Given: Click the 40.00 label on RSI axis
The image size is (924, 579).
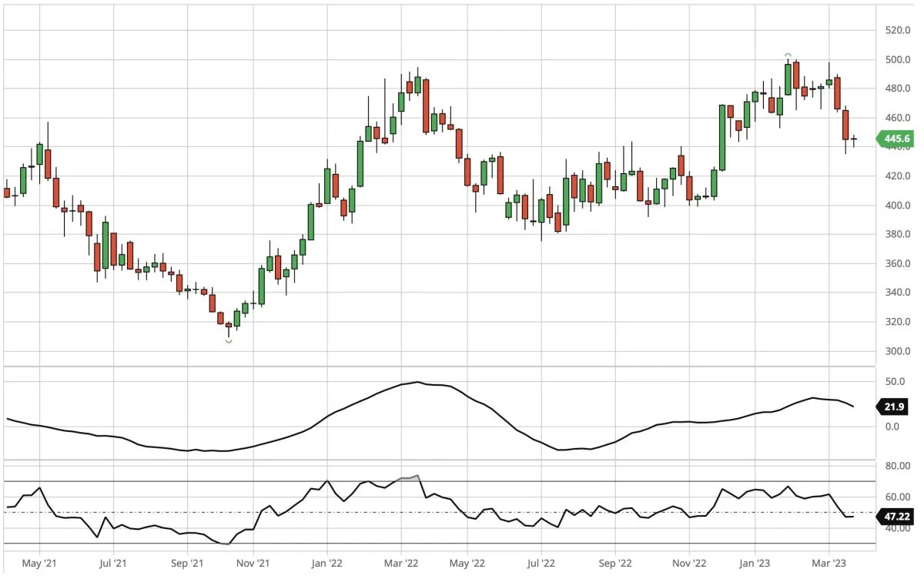Looking at the screenshot, I should (x=898, y=529).
